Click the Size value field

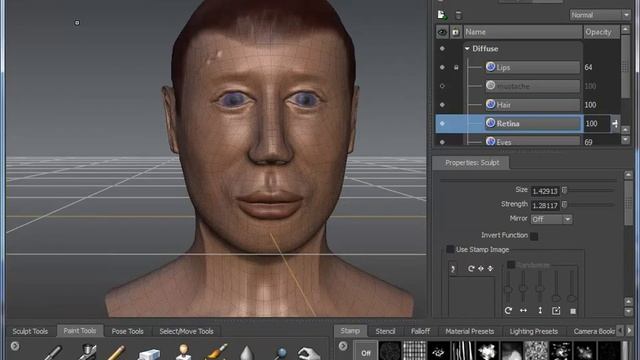(x=545, y=191)
